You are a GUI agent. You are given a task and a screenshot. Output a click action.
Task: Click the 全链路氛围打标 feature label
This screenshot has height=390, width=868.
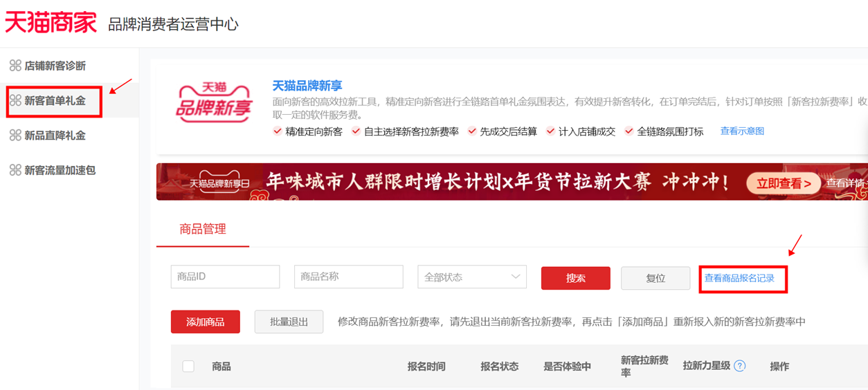coord(670,131)
